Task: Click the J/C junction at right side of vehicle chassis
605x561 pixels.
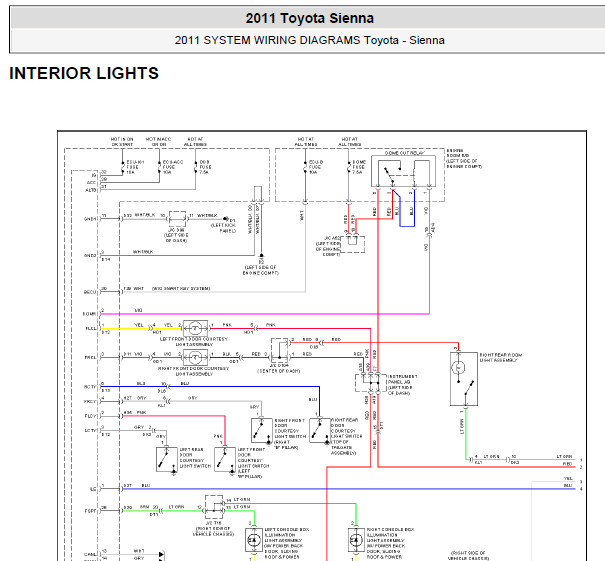Action: [215, 507]
